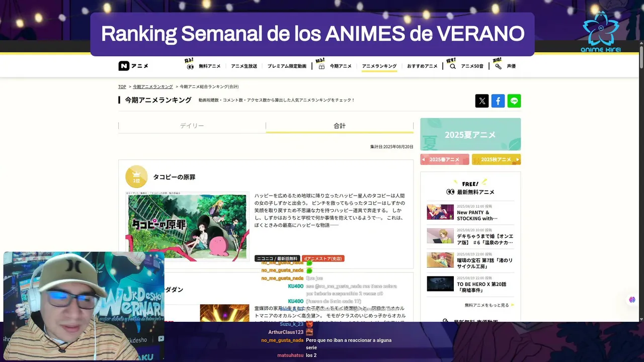Image resolution: width=644 pixels, height=362 pixels.
Task: Click the 今期アニメランキング page heading
Action: tap(158, 100)
